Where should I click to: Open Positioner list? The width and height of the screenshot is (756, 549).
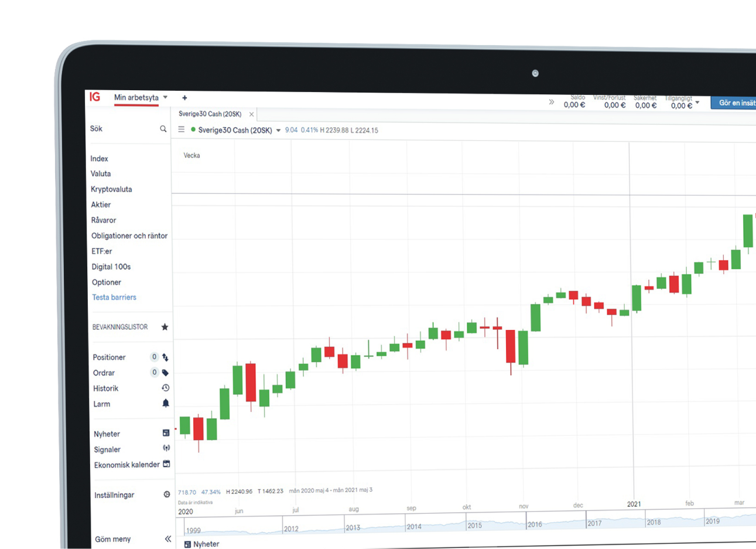point(110,357)
